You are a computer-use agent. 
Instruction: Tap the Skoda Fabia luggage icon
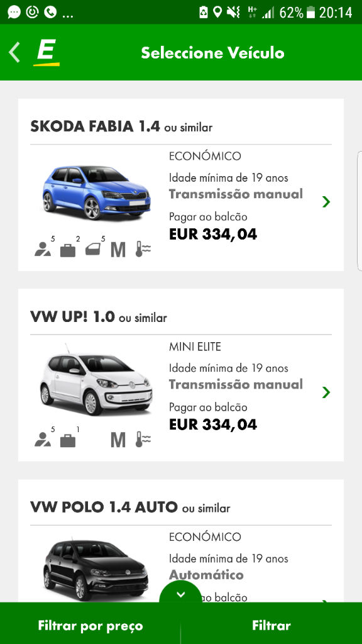tap(68, 250)
